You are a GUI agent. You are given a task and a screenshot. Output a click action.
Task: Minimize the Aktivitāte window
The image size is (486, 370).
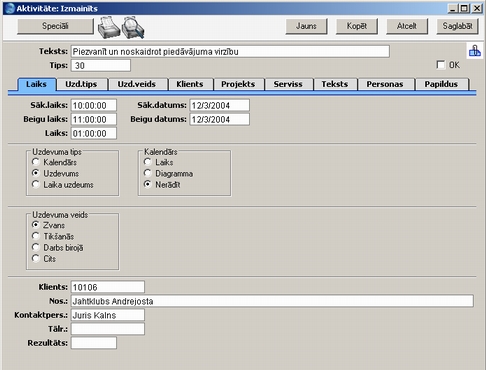[x=452, y=8]
